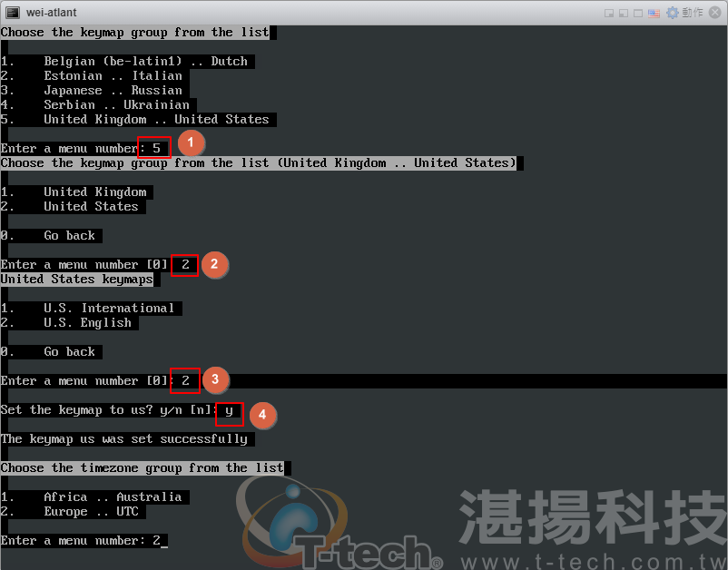Switch to the small bottom-right corner window size icon

coord(609,13)
